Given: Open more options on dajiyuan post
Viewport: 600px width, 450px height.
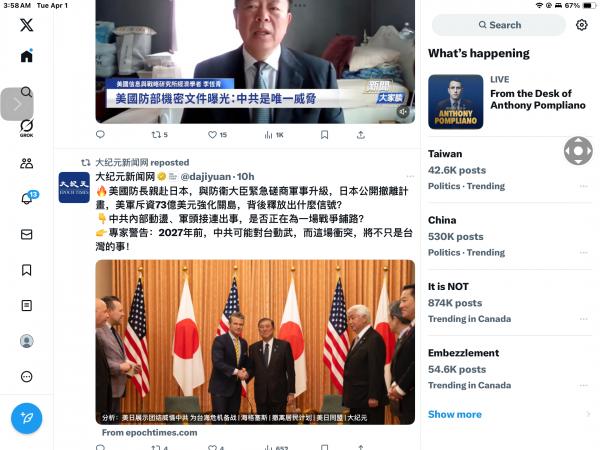Looking at the screenshot, I should click(x=410, y=176).
